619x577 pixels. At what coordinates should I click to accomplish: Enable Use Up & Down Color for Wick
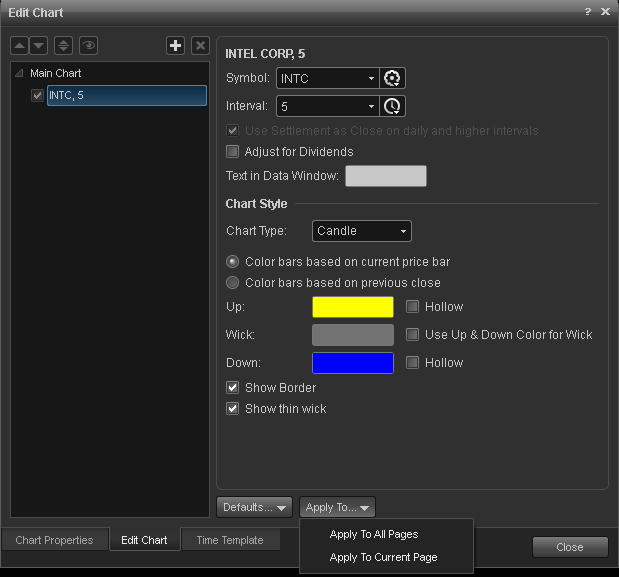pyautogui.click(x=413, y=335)
